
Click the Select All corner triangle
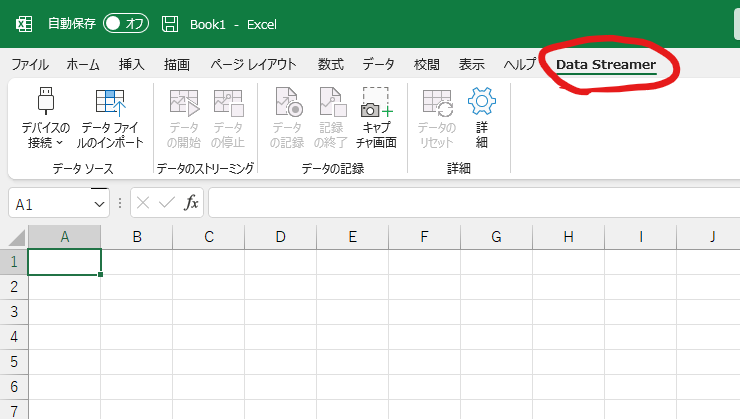coord(14,238)
